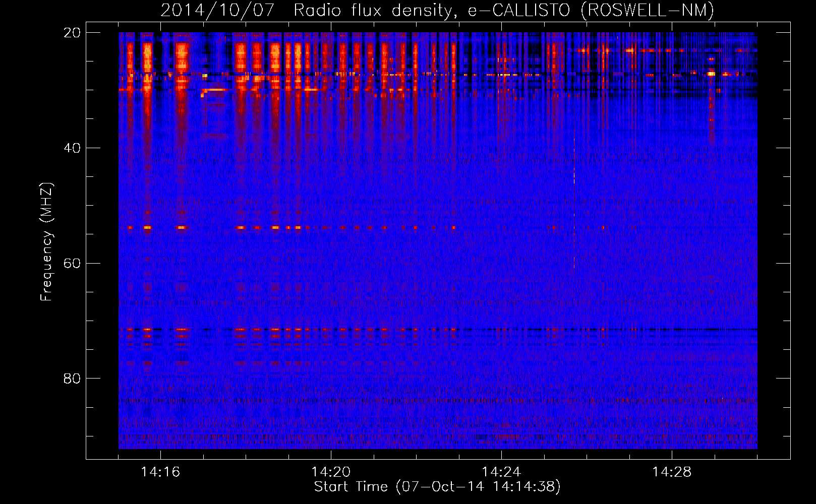Click the '14:20' time tick label
The width and height of the screenshot is (816, 504).
click(331, 472)
